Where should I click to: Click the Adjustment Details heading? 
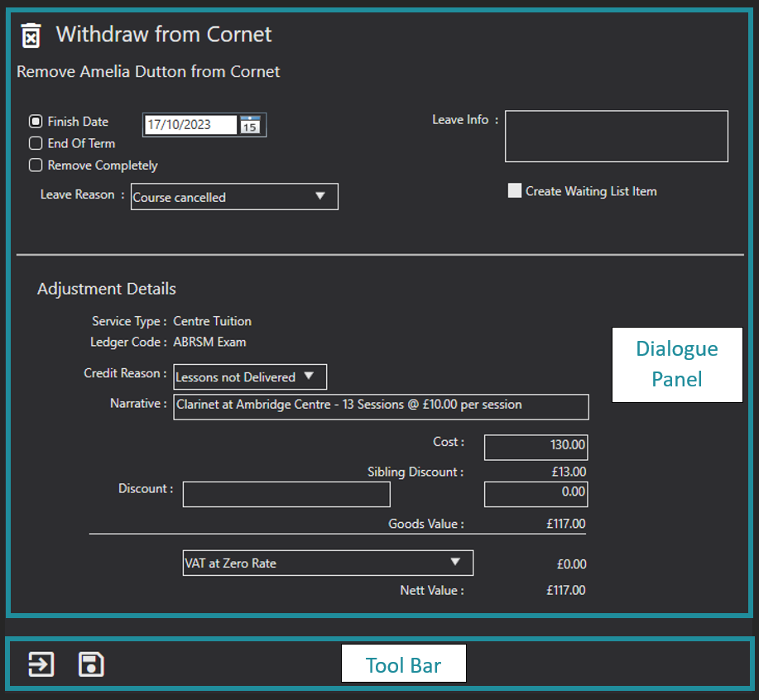point(107,289)
